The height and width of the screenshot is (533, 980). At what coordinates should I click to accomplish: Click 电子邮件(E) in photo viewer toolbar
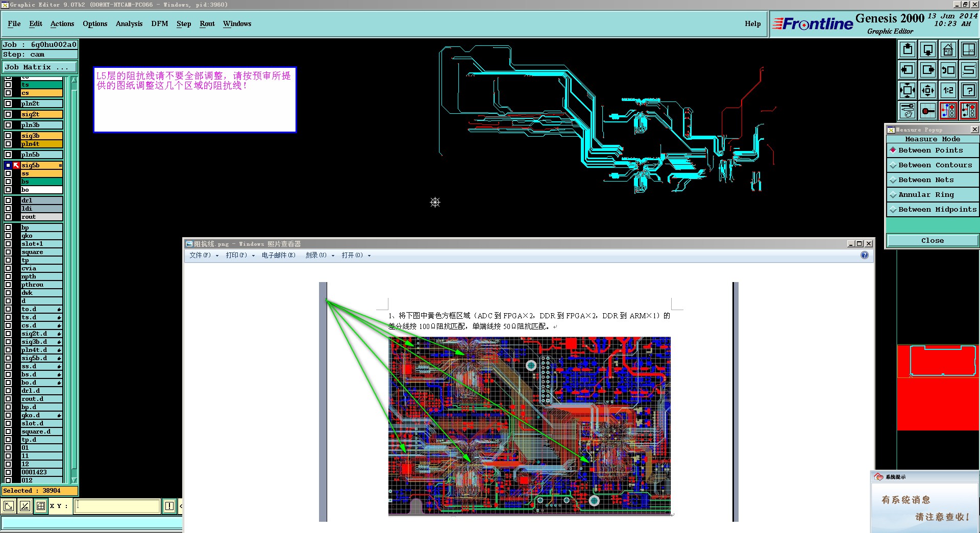(278, 255)
